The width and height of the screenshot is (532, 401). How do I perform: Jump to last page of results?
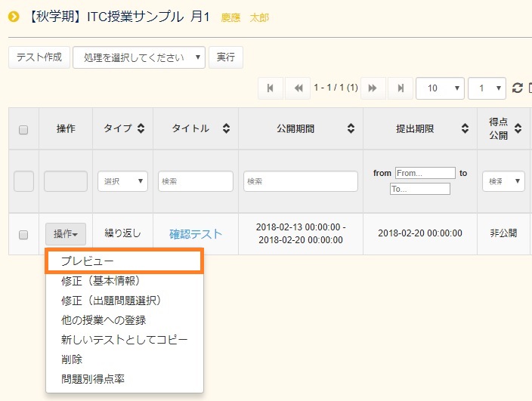[400, 88]
